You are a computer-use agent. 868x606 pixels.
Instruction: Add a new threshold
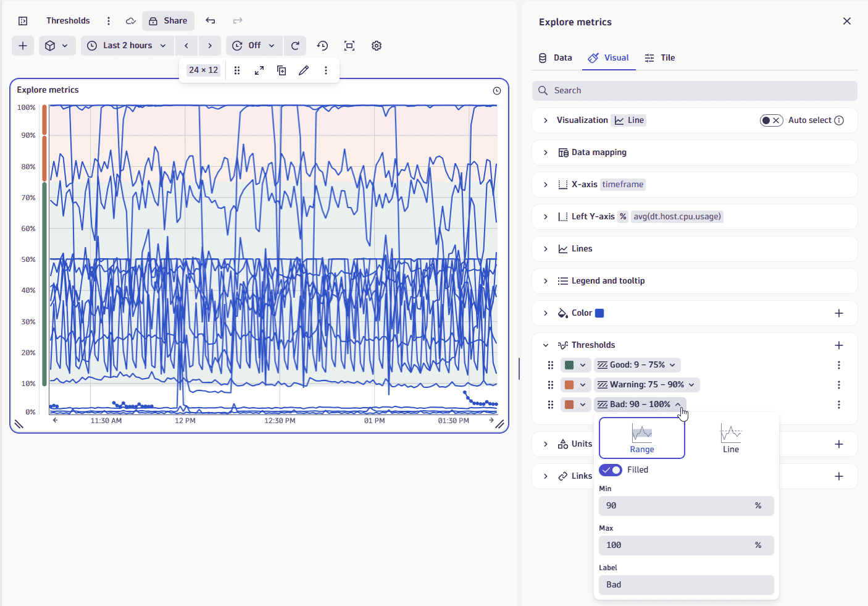point(839,345)
